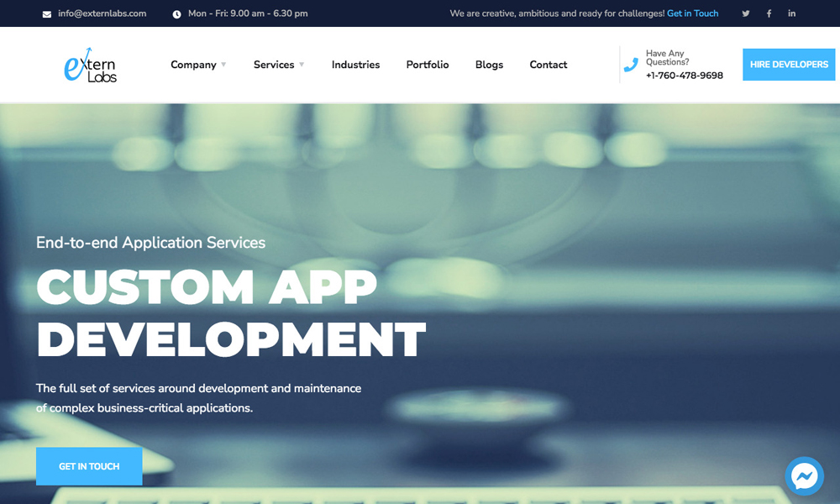Expand the Company dropdown arrow

[x=223, y=65]
